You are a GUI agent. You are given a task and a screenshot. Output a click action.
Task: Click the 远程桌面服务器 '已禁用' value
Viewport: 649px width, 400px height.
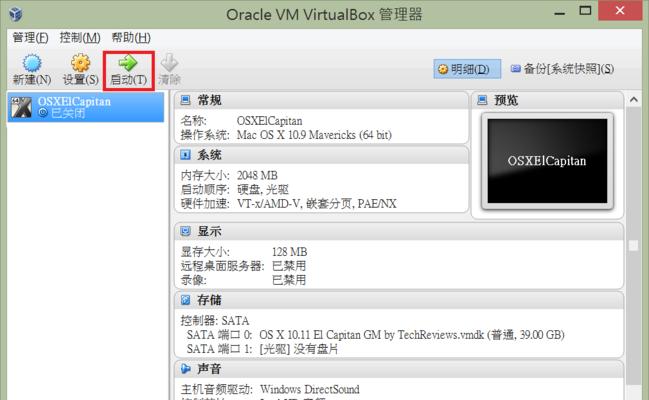tap(289, 266)
